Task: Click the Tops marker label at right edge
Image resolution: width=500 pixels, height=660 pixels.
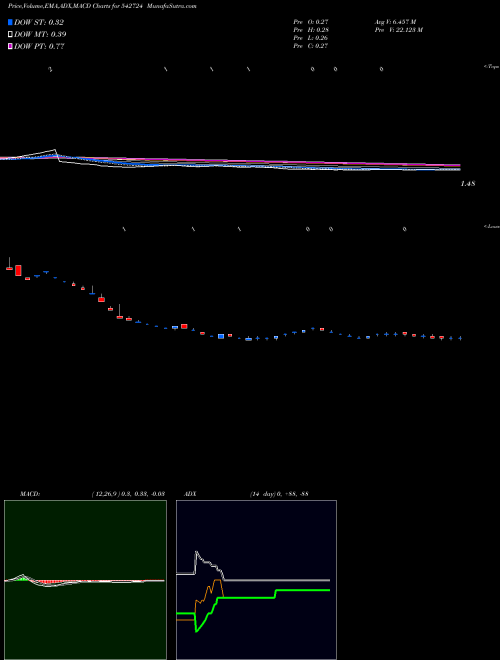Action: click(x=492, y=67)
